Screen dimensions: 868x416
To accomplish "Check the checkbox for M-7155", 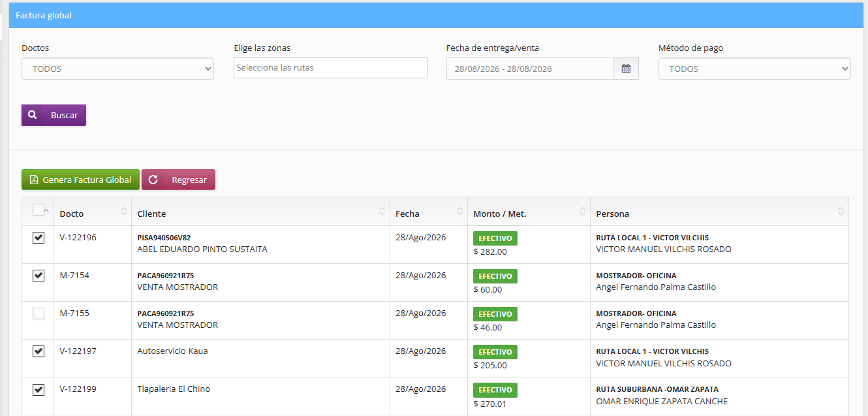I will pos(39,313).
